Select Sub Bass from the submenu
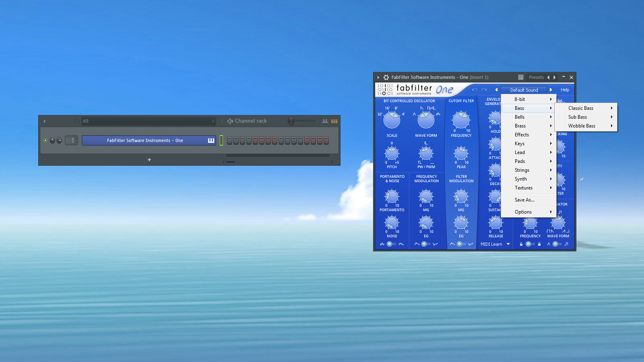This screenshot has height=362, width=644. pos(578,117)
